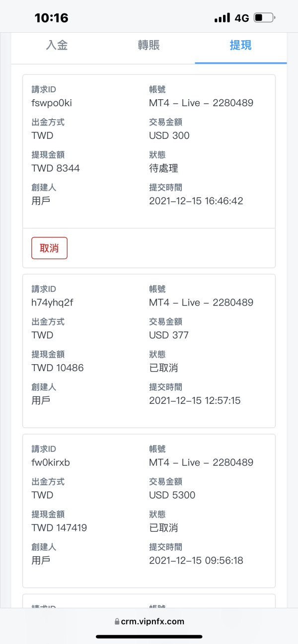Switch to the 入金 tab

click(57, 46)
